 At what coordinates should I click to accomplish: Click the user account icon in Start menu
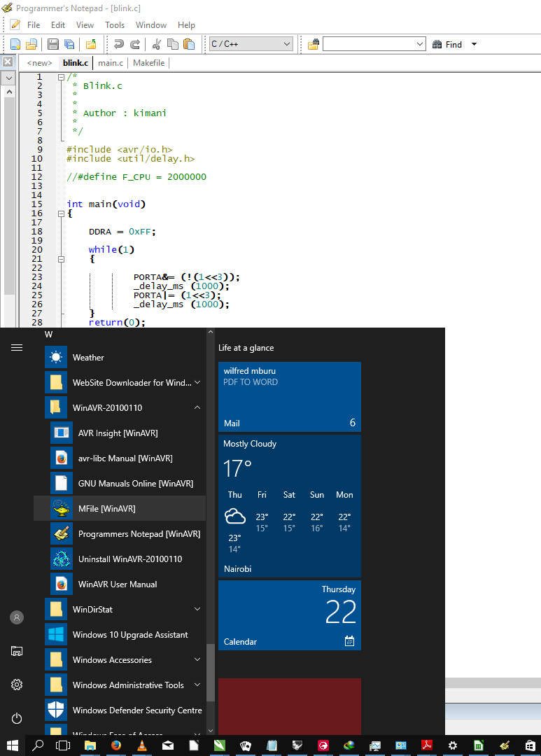pyautogui.click(x=17, y=617)
